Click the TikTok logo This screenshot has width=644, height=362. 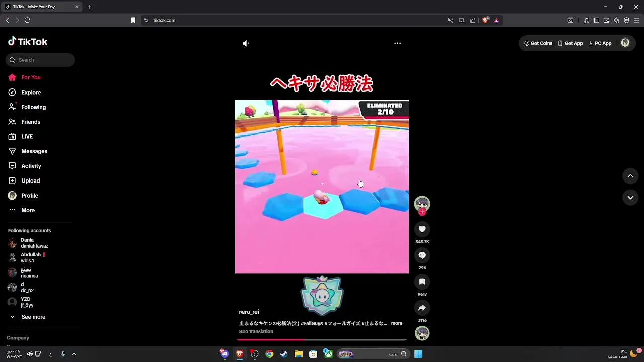(28, 42)
